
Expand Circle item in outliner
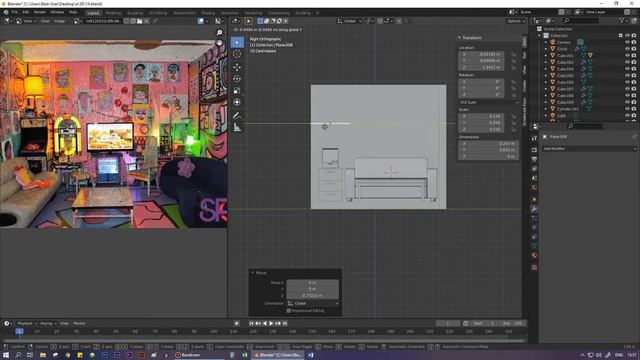coord(546,49)
